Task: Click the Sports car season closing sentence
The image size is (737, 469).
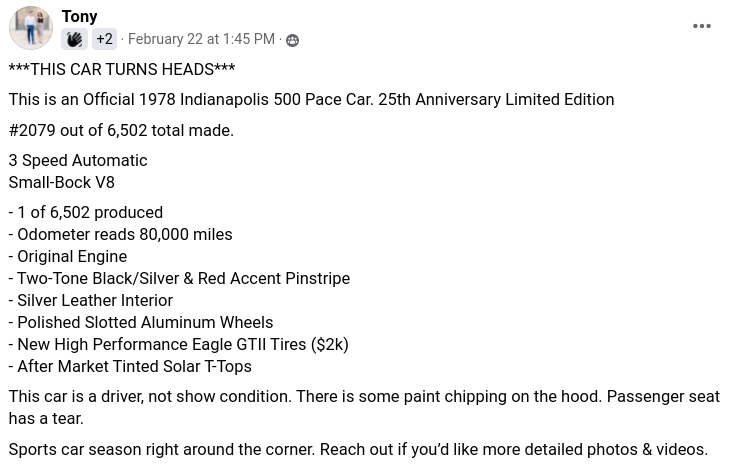Action: [x=358, y=450]
